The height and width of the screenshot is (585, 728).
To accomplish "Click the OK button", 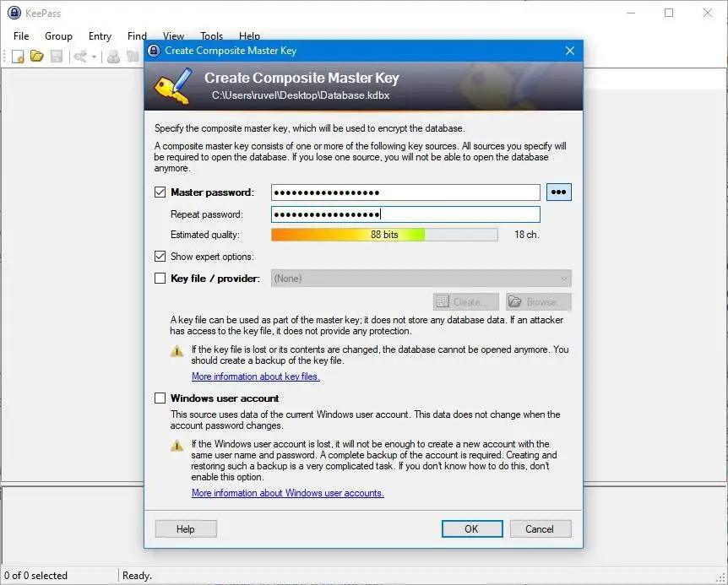I will [472, 529].
